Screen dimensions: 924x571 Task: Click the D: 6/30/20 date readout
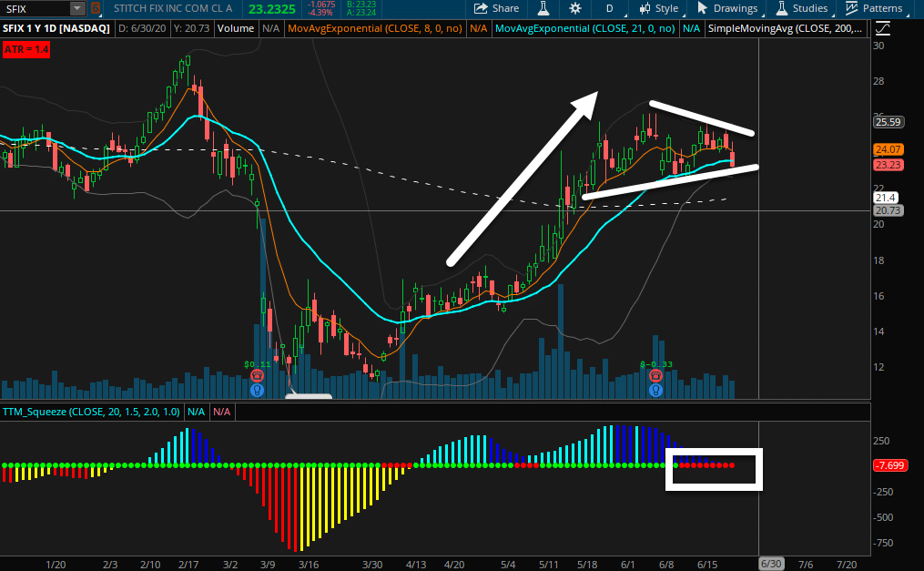[142, 28]
